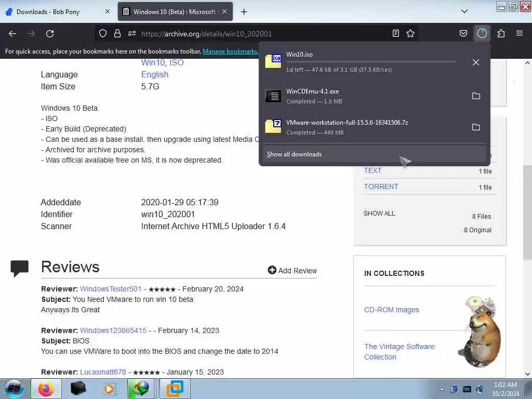Click the Firefox taskbar icon
This screenshot has width=532, height=399.
[x=46, y=389]
